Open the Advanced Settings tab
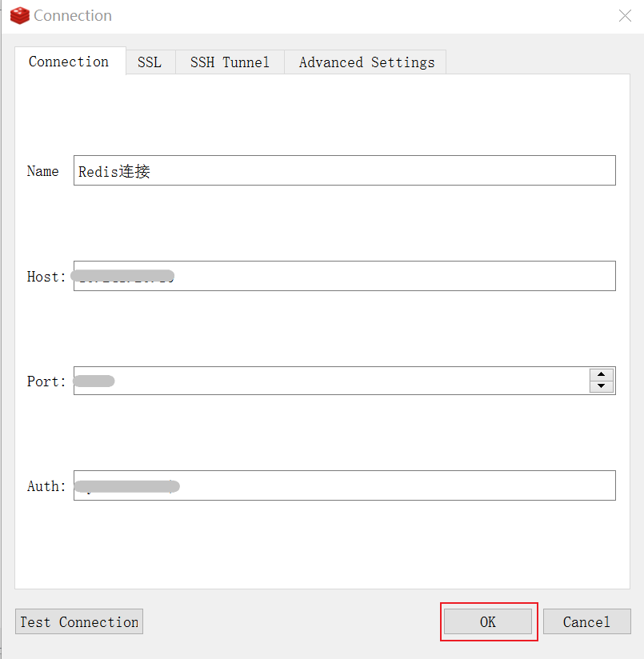Image resolution: width=644 pixels, height=659 pixels. tap(366, 62)
